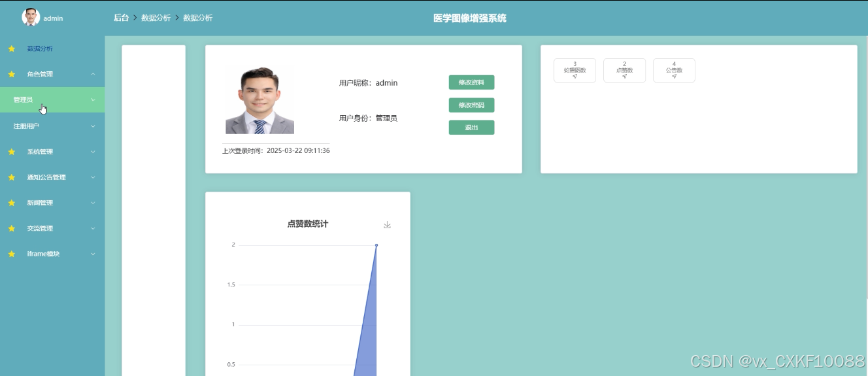Click the star icon beside 交流管理
The height and width of the screenshot is (376, 868).
(11, 228)
